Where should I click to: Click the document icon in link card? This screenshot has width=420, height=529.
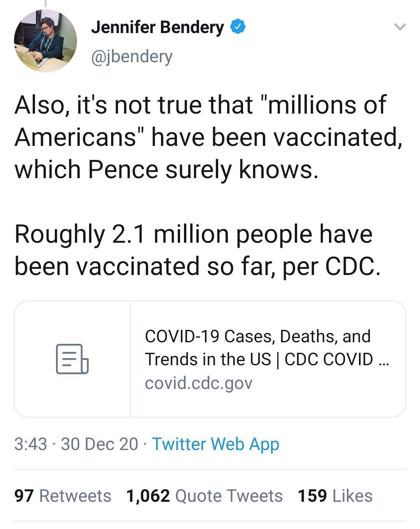(72, 359)
